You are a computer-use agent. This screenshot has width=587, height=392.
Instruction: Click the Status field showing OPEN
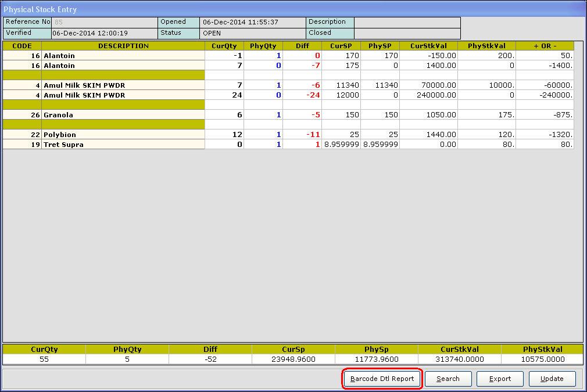pyautogui.click(x=253, y=33)
